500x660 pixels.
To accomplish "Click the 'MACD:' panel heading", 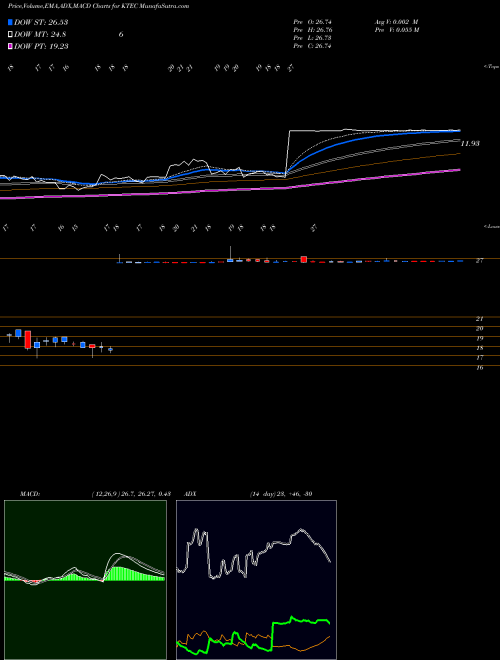I will click(x=30, y=494).
